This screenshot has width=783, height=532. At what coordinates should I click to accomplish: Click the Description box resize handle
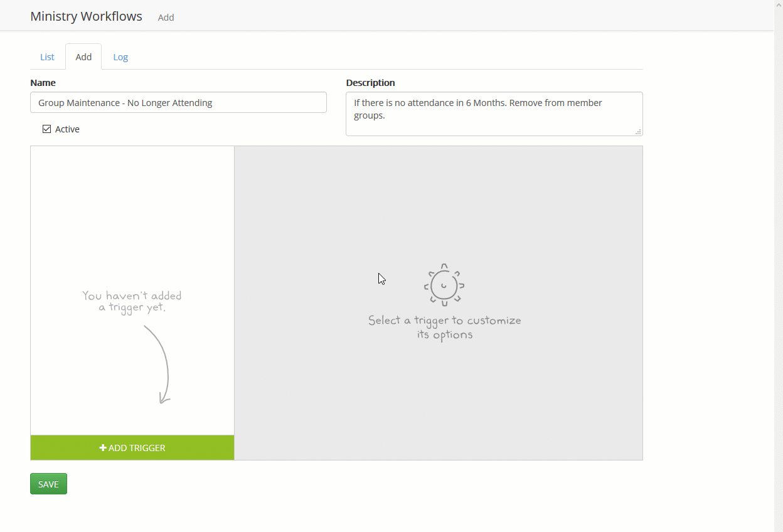tap(638, 132)
